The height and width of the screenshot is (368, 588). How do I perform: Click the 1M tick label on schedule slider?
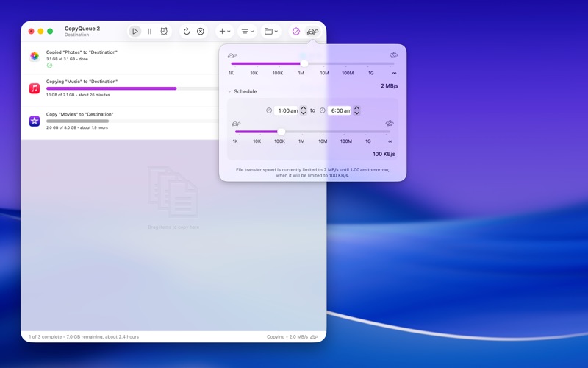pos(301,141)
